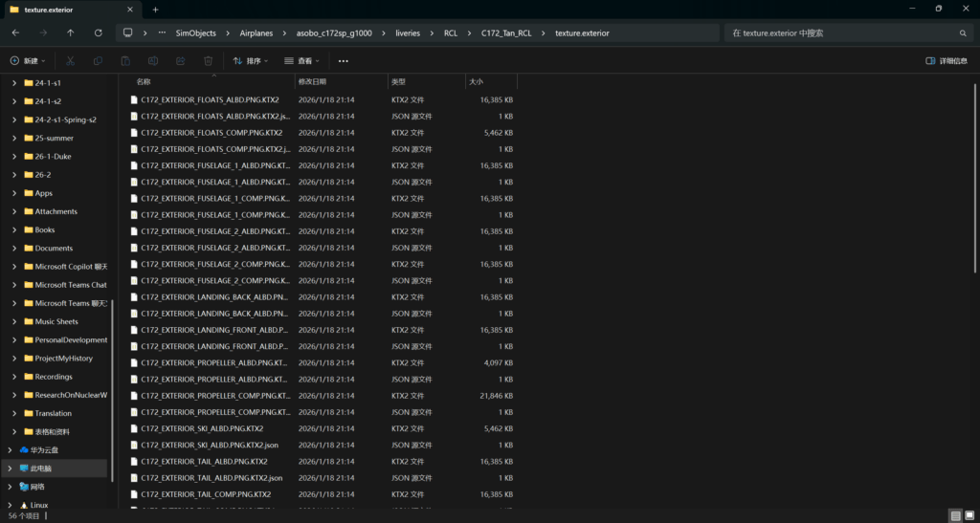
Task: Switch to large thumbnails view in status bar
Action: click(968, 515)
